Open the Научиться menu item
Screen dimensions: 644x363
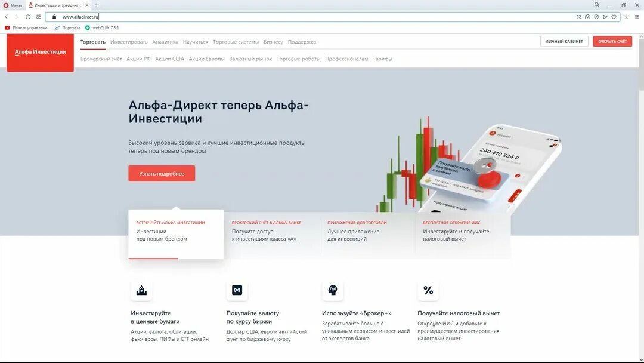(x=196, y=42)
